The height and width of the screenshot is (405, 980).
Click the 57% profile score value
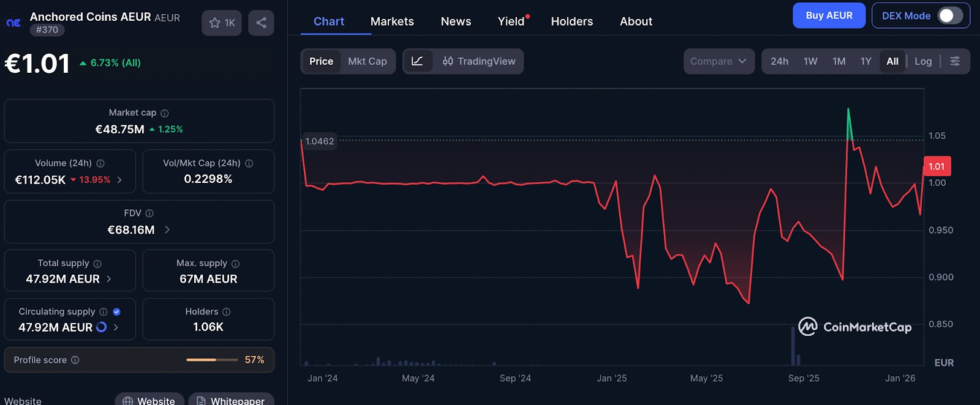pos(254,360)
